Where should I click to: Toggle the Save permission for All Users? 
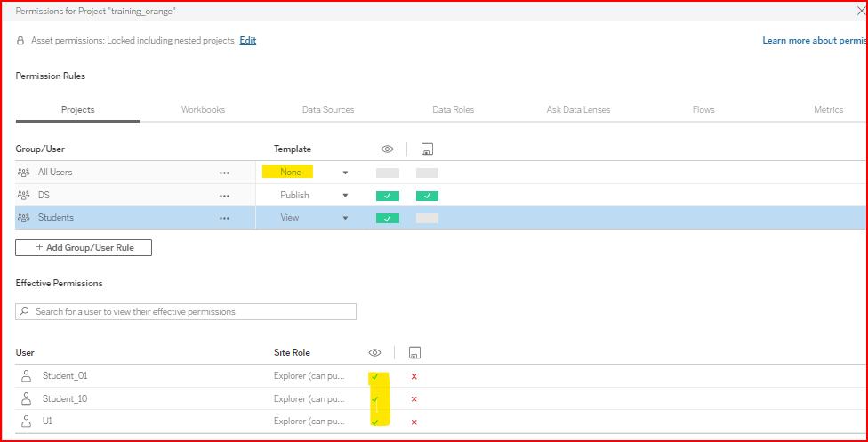coord(427,173)
